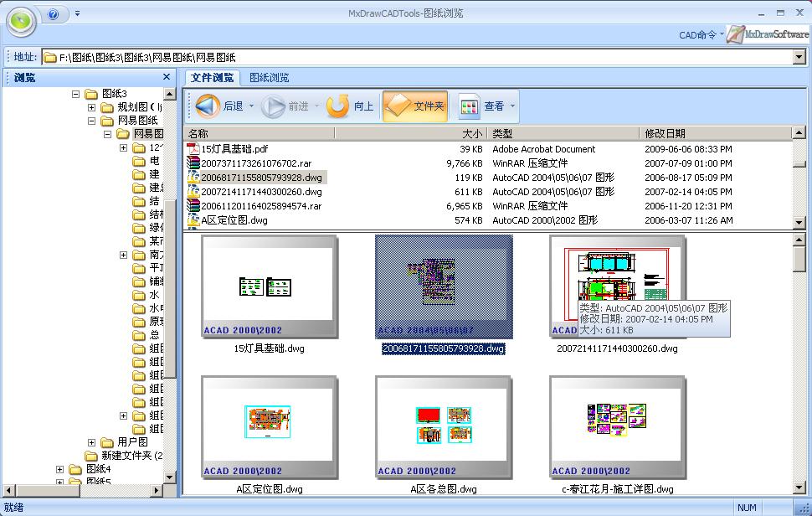Switch to the 文件浏览 tab
Image resolution: width=812 pixels, height=516 pixels.
point(212,78)
